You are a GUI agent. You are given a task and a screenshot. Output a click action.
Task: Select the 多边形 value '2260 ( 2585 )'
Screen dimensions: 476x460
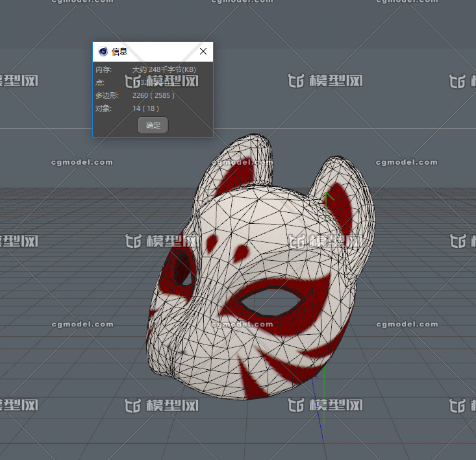pyautogui.click(x=153, y=95)
